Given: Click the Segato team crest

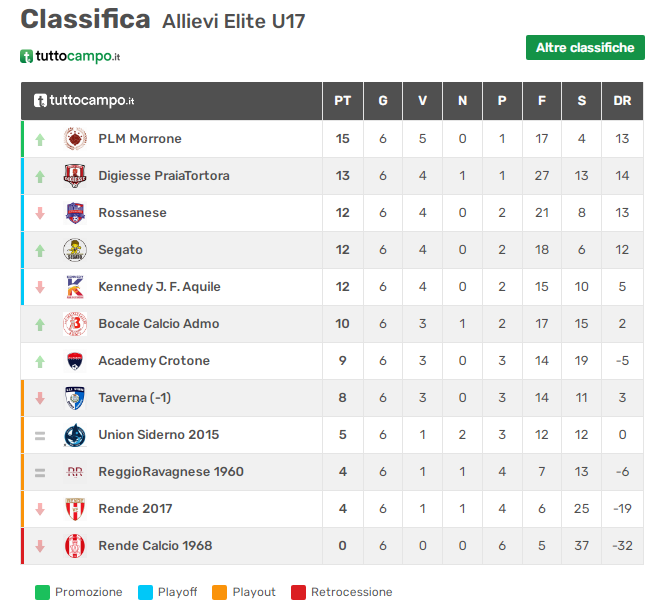Looking at the screenshot, I should (x=75, y=250).
